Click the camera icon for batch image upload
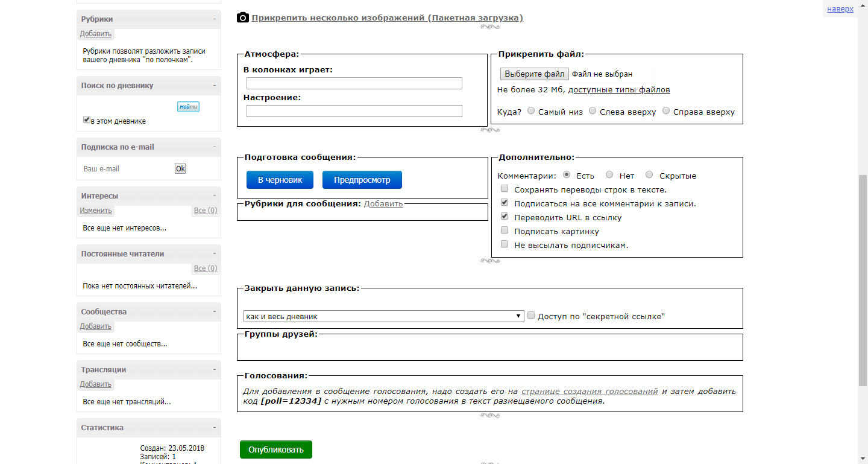The height and width of the screenshot is (464, 868). (242, 17)
